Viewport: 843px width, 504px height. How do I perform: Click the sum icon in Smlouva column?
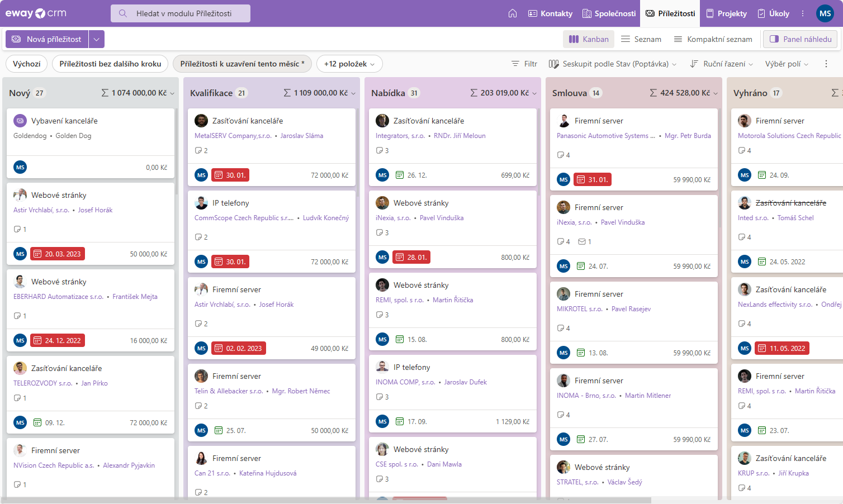653,93
